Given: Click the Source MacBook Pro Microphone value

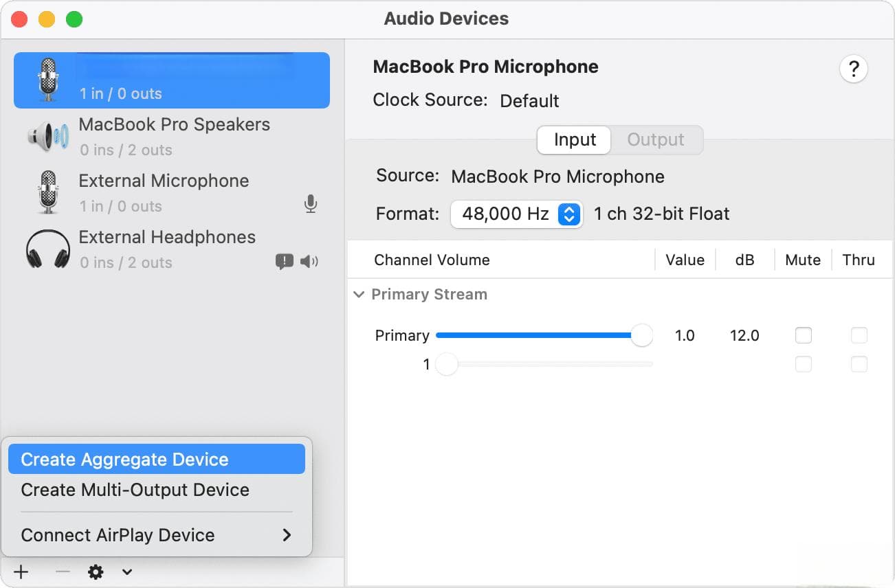Looking at the screenshot, I should pos(557,177).
